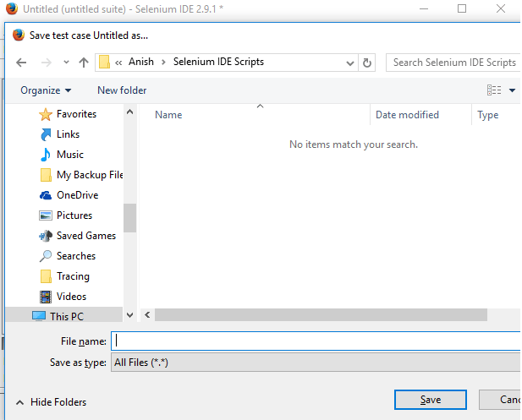The width and height of the screenshot is (522, 420).
Task: Select Saved Games folder
Action: (x=86, y=236)
